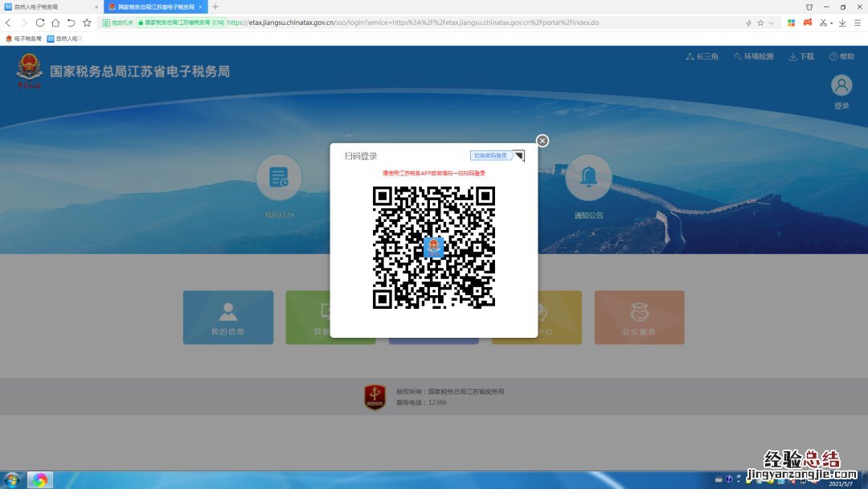
Task: Click the address bar URL field
Action: coord(482,23)
